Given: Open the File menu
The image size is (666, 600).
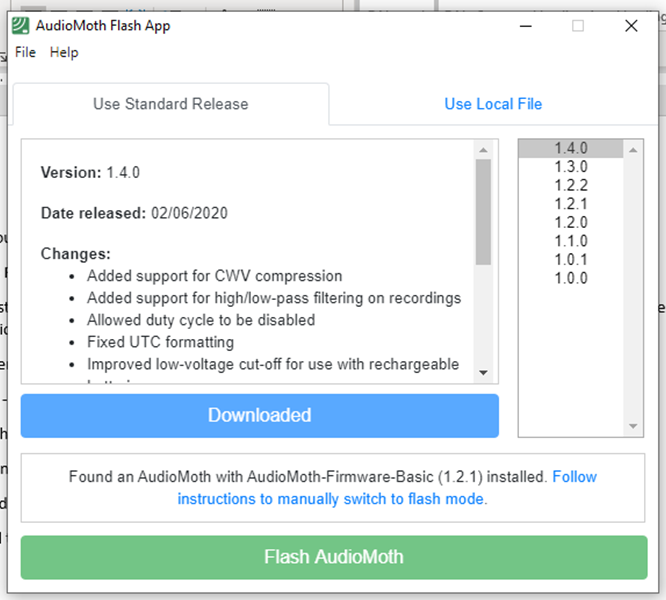Looking at the screenshot, I should click(25, 52).
